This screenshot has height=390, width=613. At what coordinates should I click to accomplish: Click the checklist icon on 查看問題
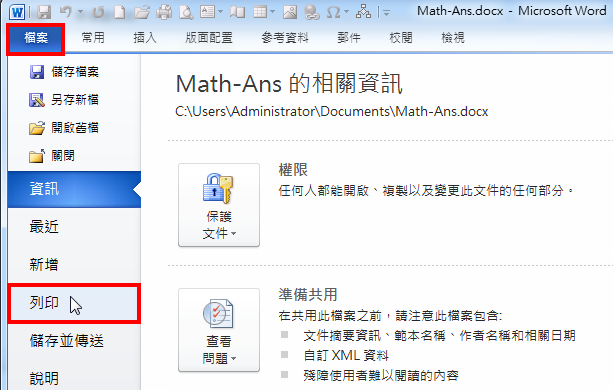point(218,313)
